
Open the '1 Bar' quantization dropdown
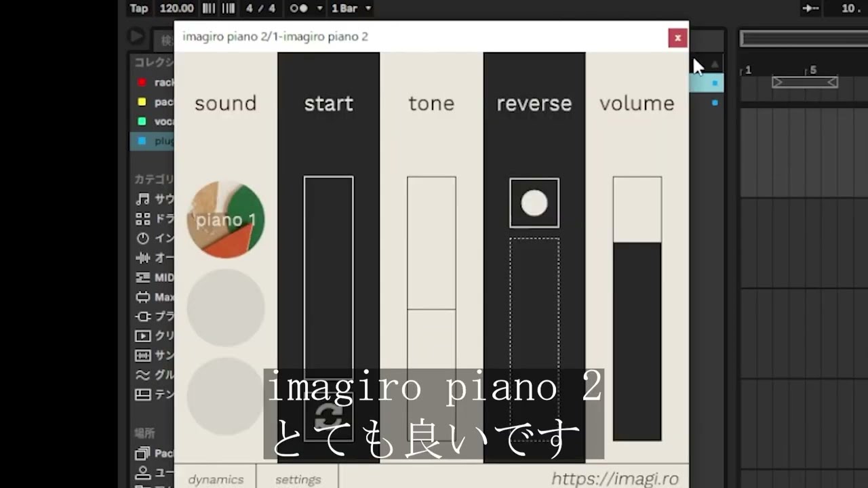click(x=351, y=8)
